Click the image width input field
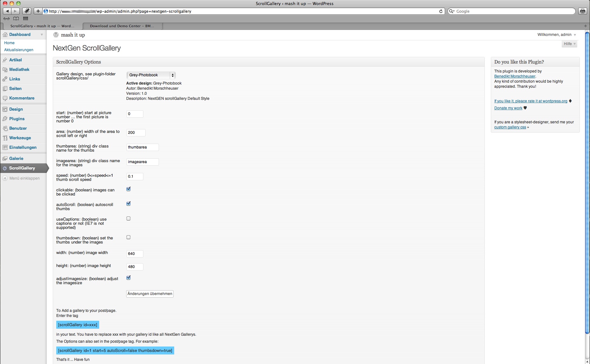Image resolution: width=590 pixels, height=364 pixels. [135, 254]
